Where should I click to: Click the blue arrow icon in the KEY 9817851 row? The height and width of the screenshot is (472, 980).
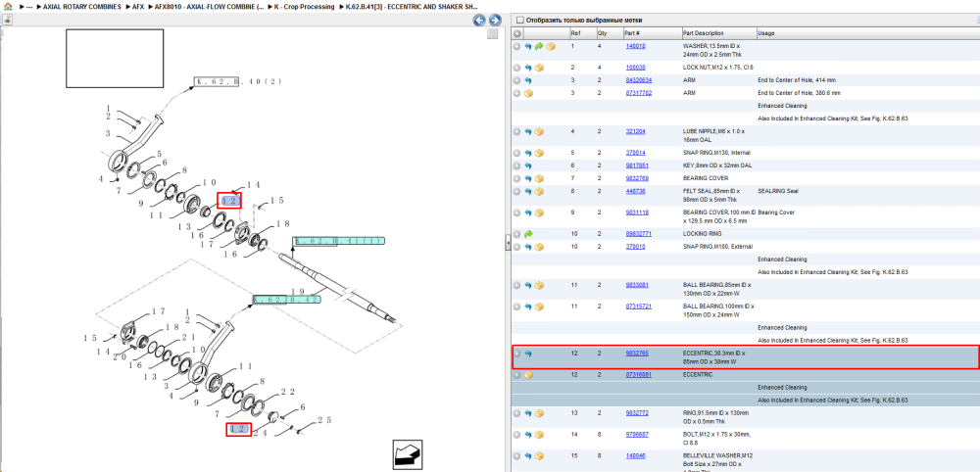pos(528,165)
